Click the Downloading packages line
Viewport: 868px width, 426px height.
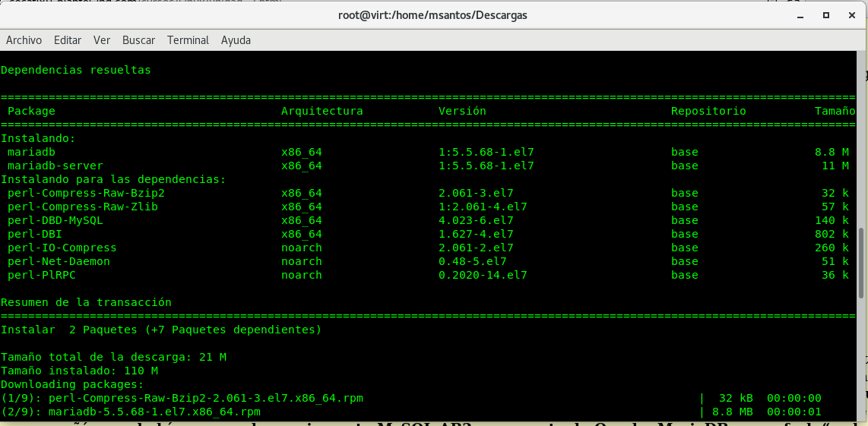[x=72, y=384]
